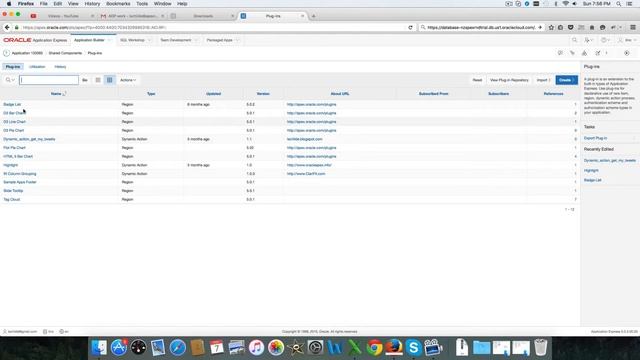Expand the Team Development dropdown arrow
The height and width of the screenshot is (360, 640).
[196, 40]
